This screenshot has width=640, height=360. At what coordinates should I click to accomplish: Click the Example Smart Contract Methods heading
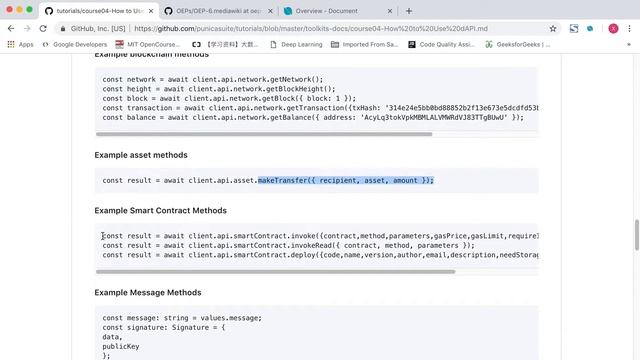pos(160,211)
